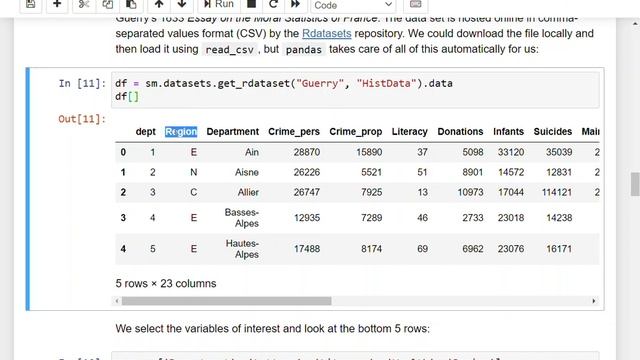Click the Crime_pers value 28870
The image size is (640, 360).
point(307,152)
